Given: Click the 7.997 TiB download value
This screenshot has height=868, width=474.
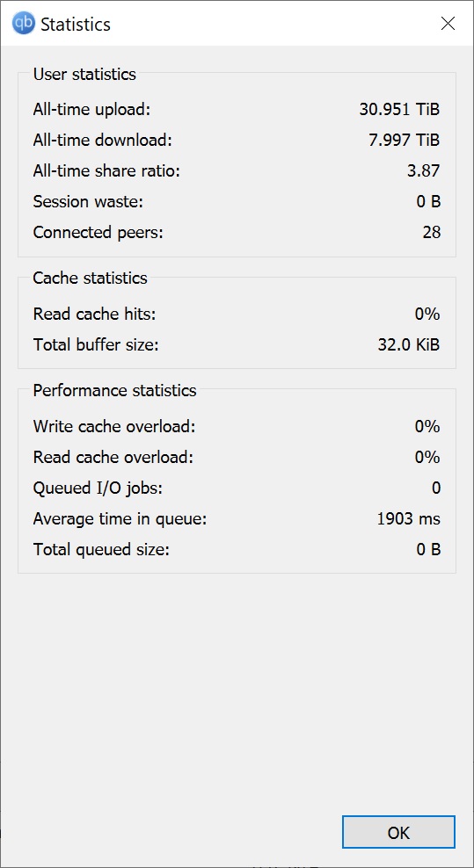Looking at the screenshot, I should pos(405,140).
